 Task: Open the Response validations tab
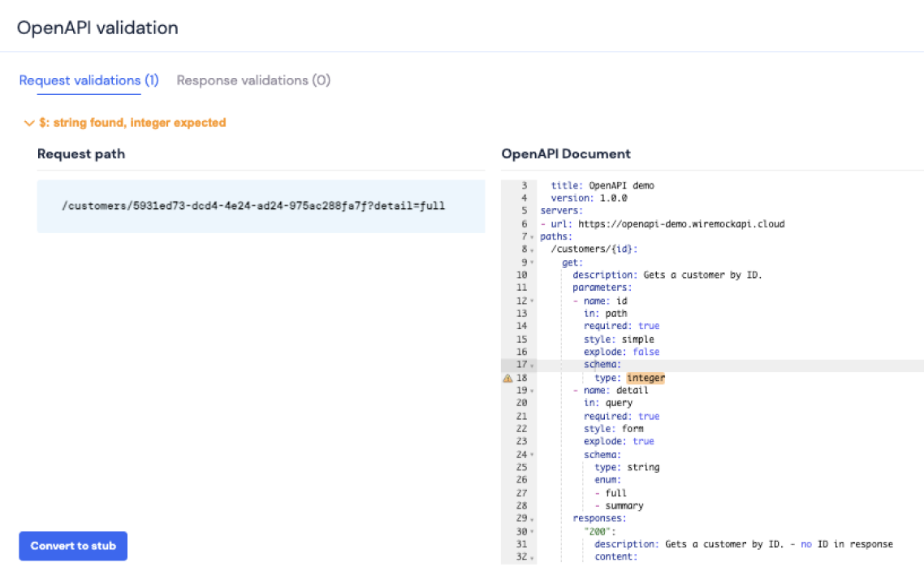[x=253, y=80]
